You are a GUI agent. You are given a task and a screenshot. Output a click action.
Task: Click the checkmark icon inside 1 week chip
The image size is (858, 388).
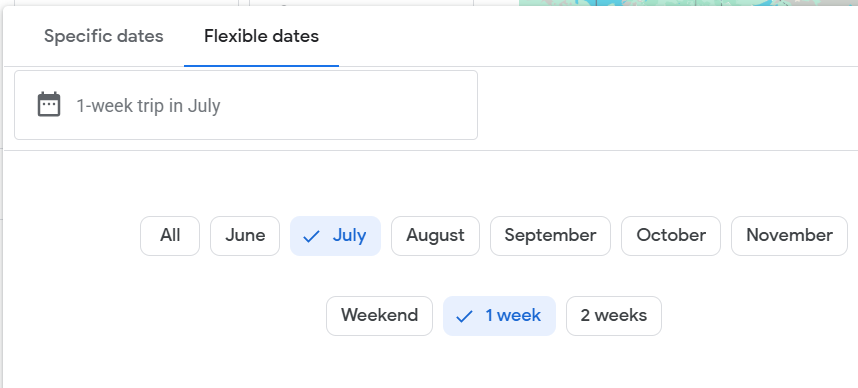[x=464, y=316]
